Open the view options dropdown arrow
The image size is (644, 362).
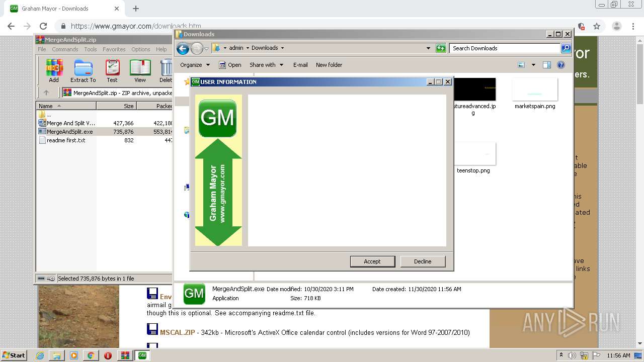point(533,65)
